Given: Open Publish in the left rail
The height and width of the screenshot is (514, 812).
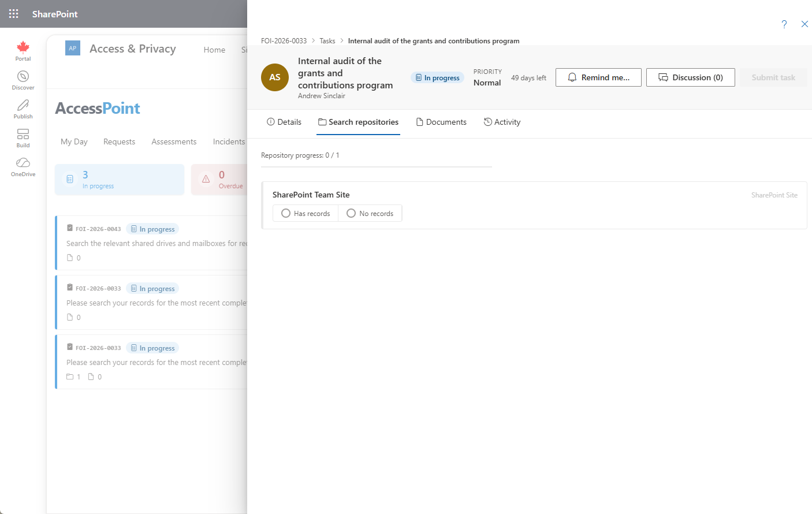Looking at the screenshot, I should click(x=23, y=109).
